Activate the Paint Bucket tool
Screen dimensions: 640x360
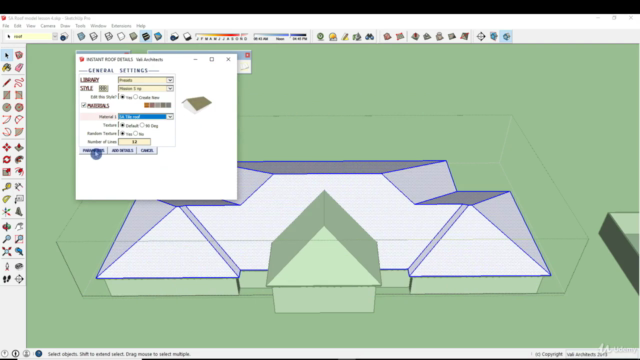pyautogui.click(x=7, y=67)
